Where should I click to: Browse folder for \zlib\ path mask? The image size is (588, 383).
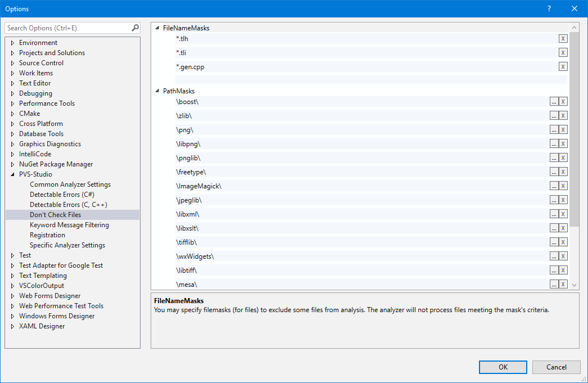pyautogui.click(x=554, y=115)
